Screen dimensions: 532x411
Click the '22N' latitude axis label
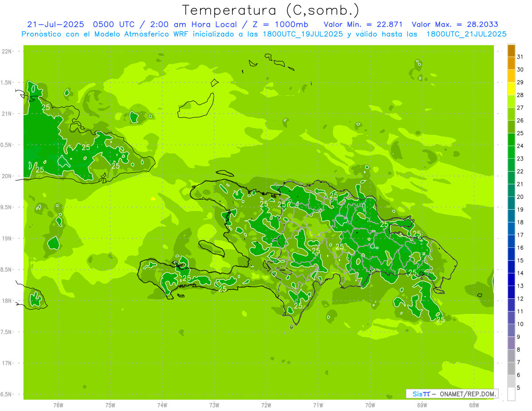tap(6, 51)
